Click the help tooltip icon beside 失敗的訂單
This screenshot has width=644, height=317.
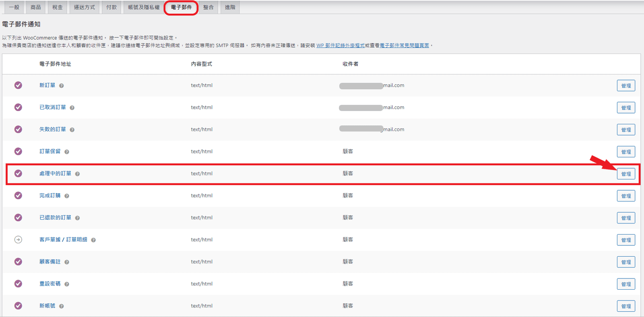pyautogui.click(x=72, y=130)
